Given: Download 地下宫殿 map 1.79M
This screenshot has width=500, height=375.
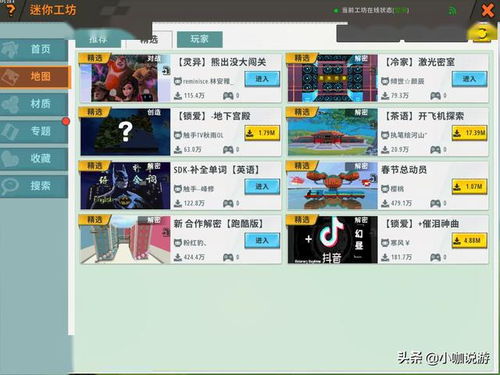Looking at the screenshot, I should pos(262,133).
